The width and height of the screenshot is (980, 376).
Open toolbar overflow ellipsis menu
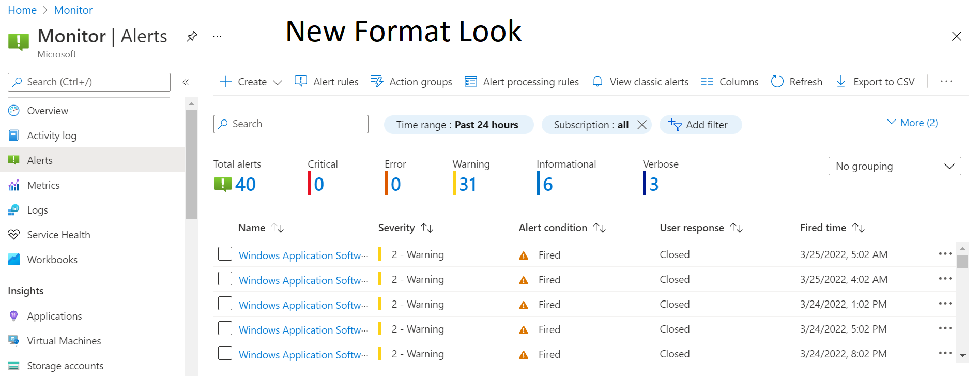(946, 82)
